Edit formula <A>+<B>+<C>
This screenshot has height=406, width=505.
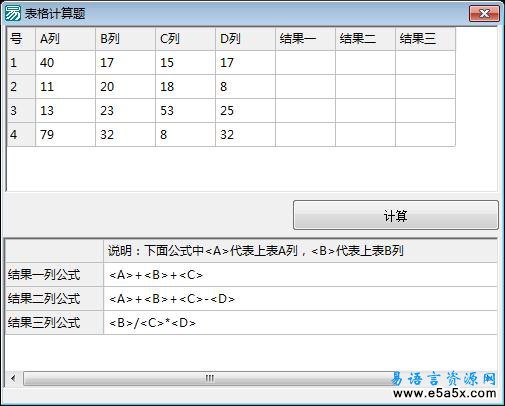point(300,275)
